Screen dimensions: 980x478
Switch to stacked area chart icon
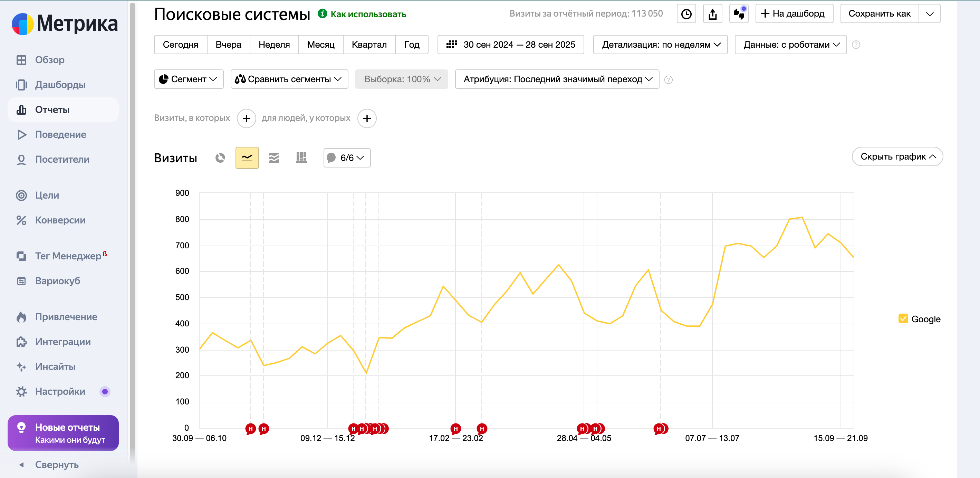(274, 157)
